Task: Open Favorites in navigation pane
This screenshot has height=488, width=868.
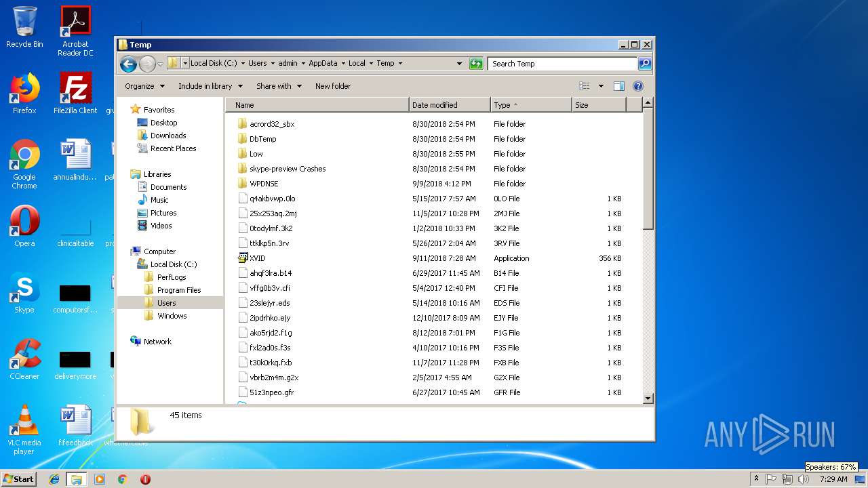Action: (x=159, y=110)
